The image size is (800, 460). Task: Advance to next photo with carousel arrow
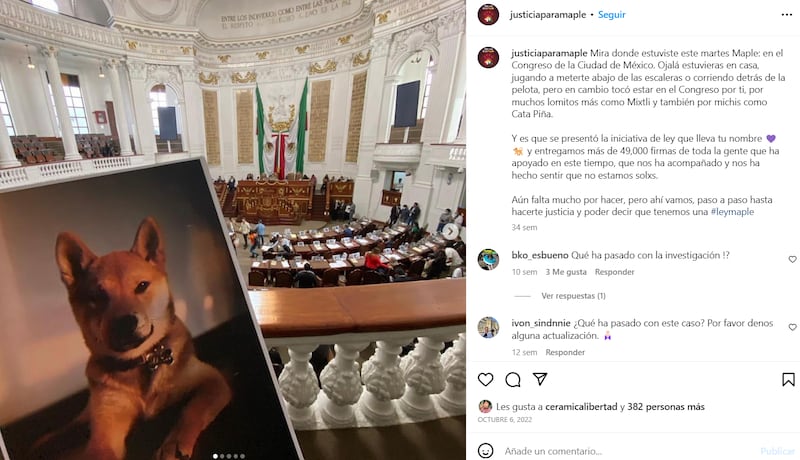[x=449, y=232]
